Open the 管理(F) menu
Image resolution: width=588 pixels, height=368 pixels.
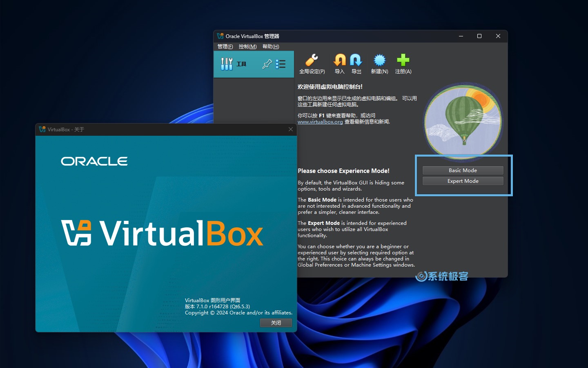coord(225,47)
